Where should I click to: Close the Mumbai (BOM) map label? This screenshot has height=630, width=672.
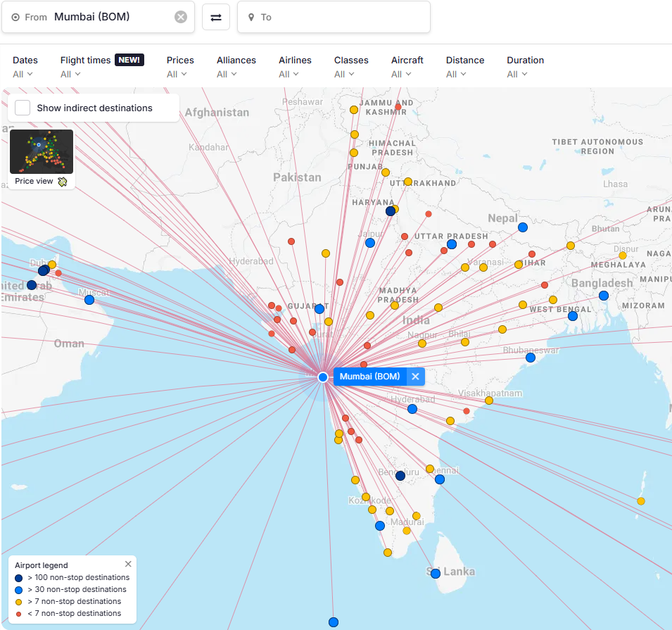[415, 377]
